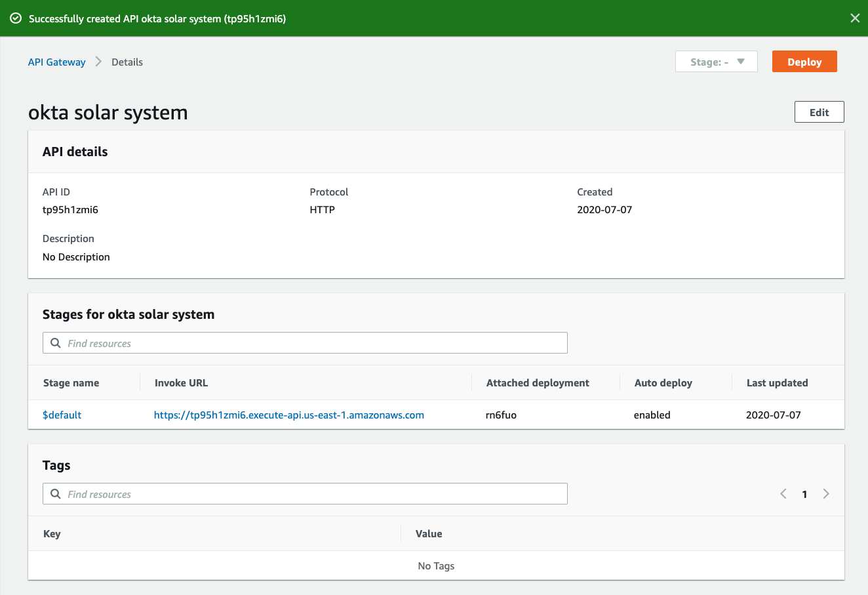Click the green success checkmark icon

pyautogui.click(x=16, y=18)
